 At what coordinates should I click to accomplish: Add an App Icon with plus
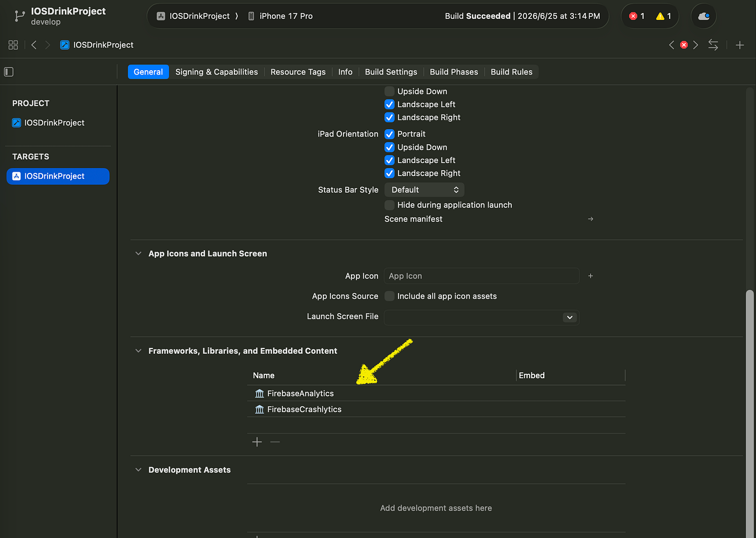click(591, 276)
